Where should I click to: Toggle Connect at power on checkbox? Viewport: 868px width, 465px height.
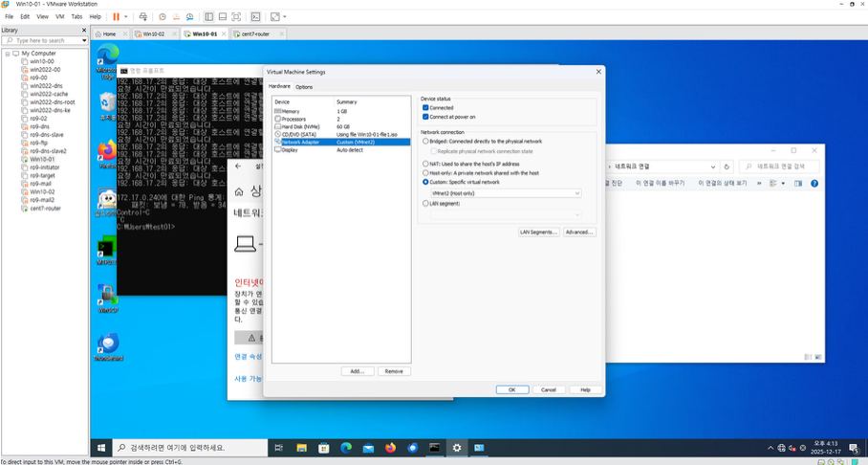pyautogui.click(x=425, y=117)
